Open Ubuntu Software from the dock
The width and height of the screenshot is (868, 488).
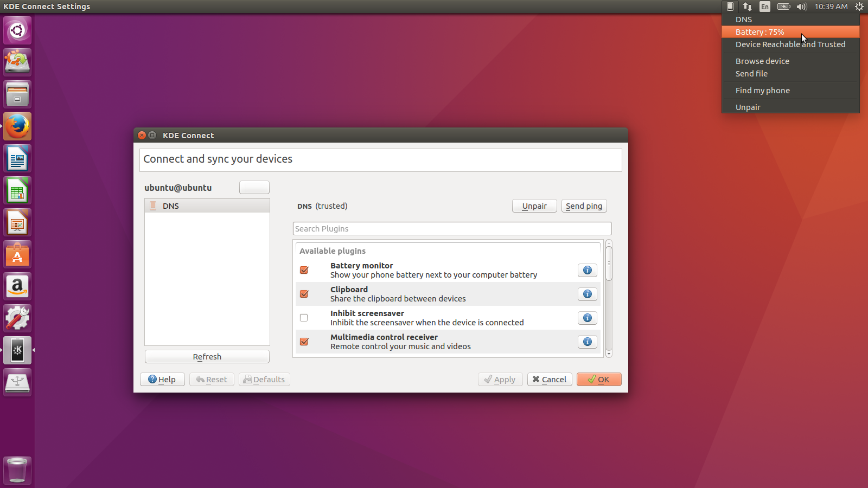[17, 254]
